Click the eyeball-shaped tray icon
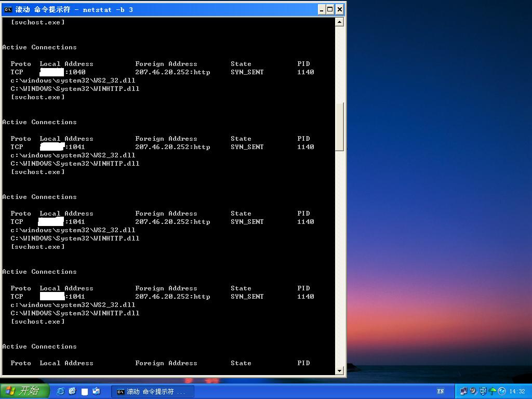Screen dimensions: 532x399 pos(473,391)
